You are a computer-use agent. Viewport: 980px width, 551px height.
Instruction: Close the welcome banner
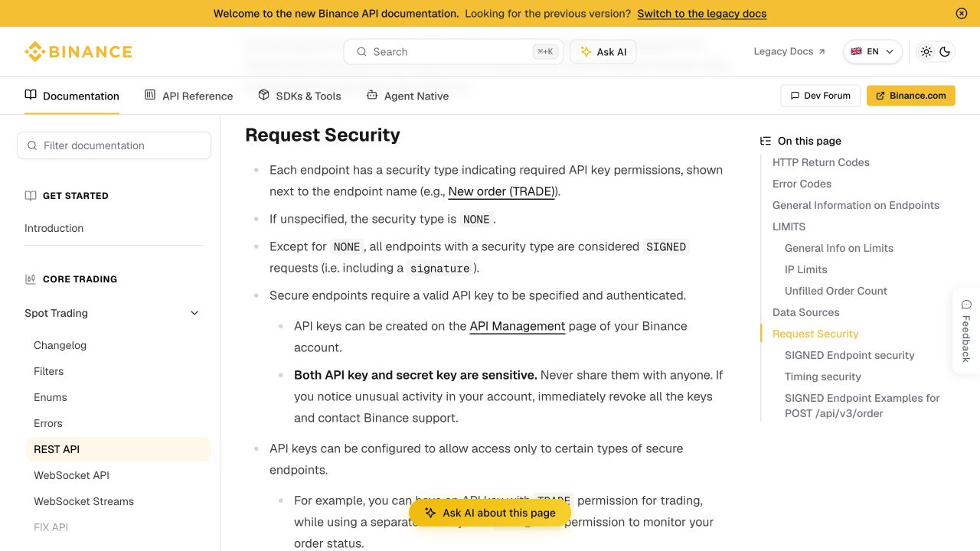[962, 14]
